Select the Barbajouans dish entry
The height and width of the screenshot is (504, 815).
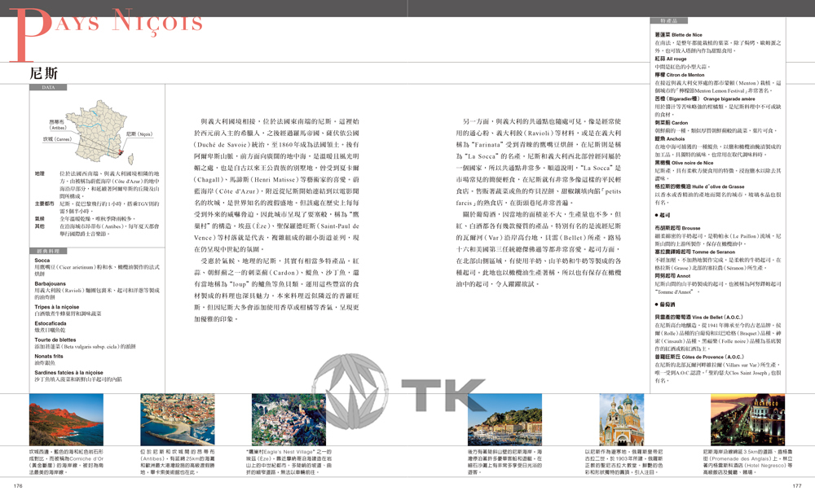click(x=50, y=284)
